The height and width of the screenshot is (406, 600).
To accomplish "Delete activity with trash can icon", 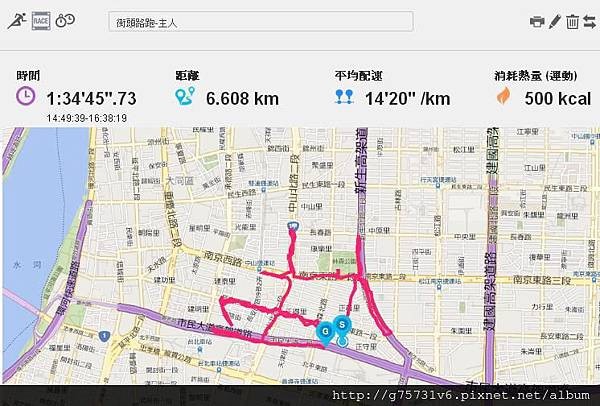I will click(572, 21).
